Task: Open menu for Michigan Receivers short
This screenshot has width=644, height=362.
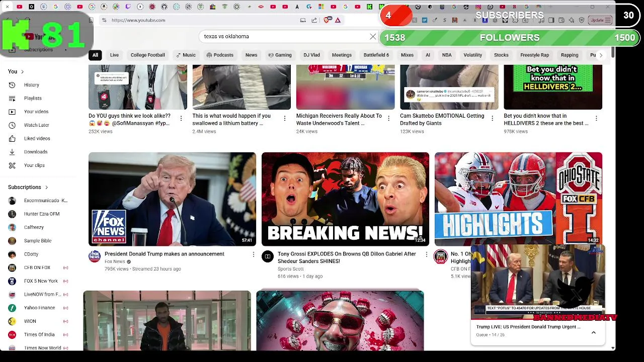Action: (388, 118)
